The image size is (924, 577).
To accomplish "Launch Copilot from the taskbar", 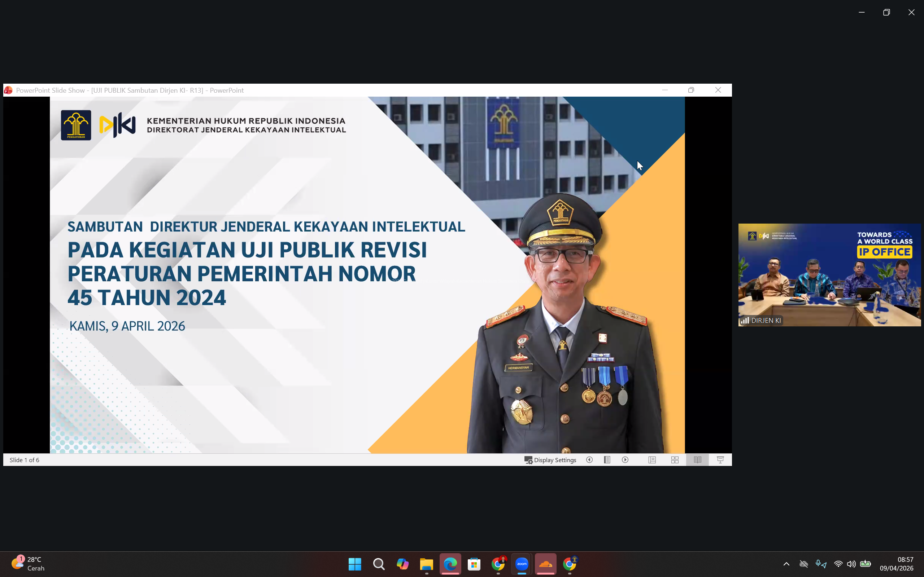I will pos(402,564).
